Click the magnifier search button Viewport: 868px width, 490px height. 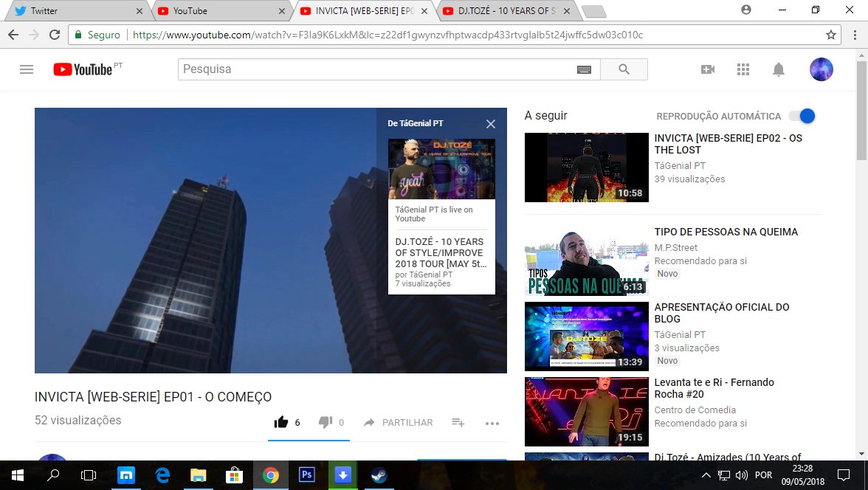coord(624,69)
